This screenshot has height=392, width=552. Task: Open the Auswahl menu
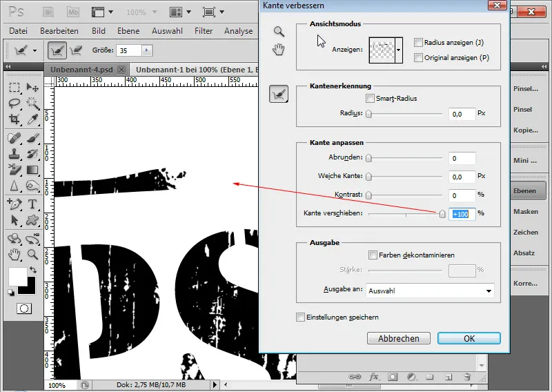167,31
